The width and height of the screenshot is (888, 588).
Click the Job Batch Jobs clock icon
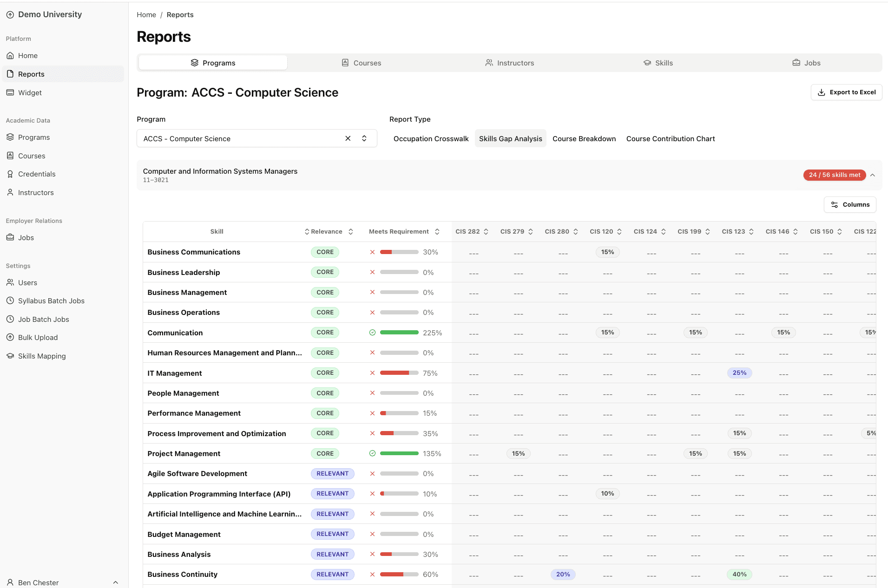(10, 320)
